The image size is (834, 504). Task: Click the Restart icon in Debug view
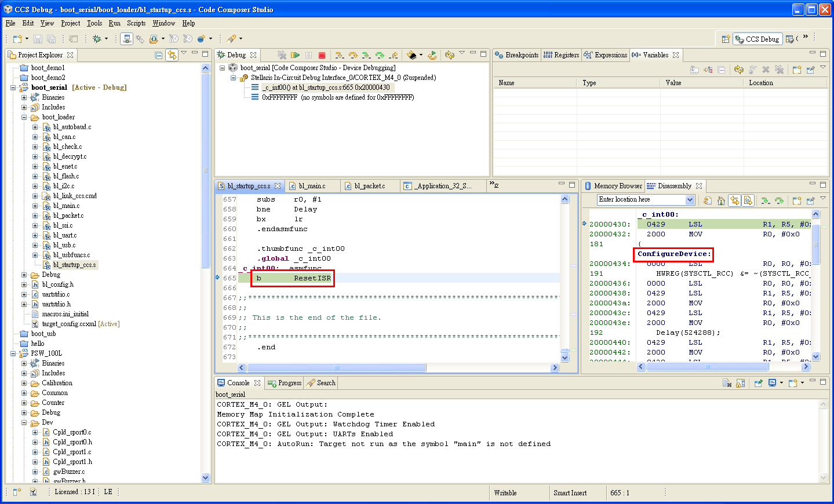[432, 55]
